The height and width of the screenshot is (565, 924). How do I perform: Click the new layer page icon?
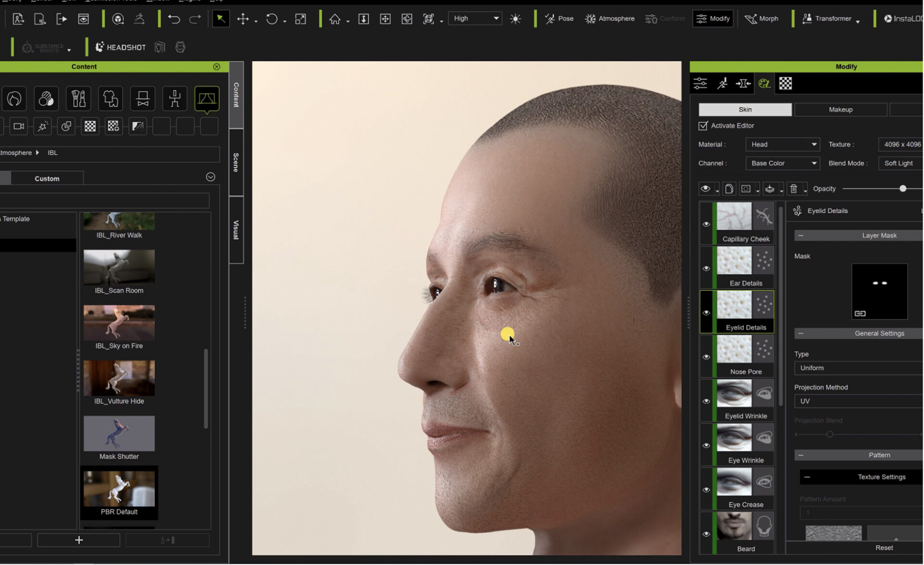pos(729,189)
